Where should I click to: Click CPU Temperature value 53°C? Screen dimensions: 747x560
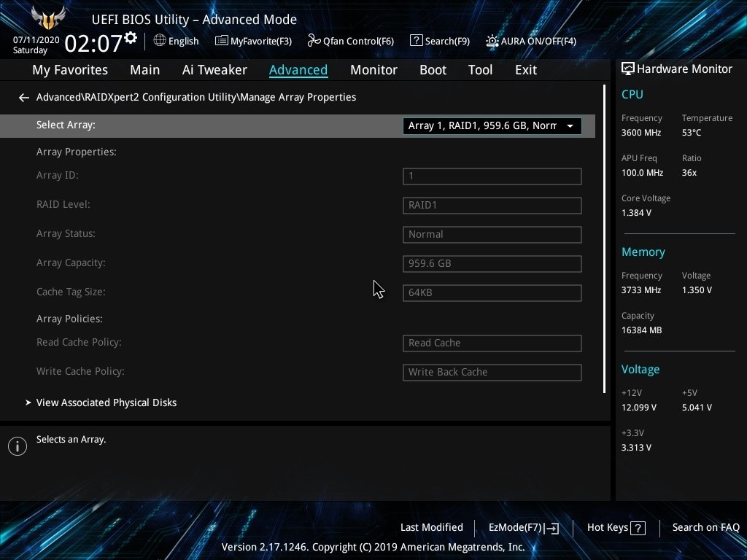(692, 133)
